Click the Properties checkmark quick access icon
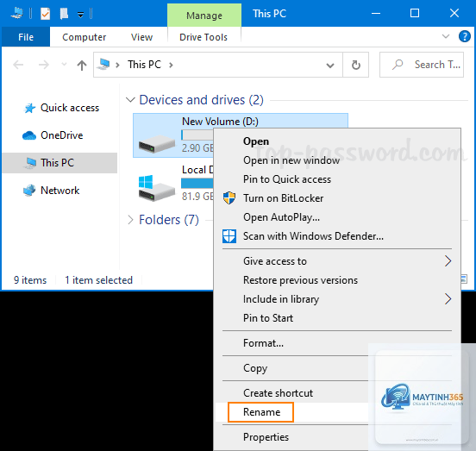The width and height of the screenshot is (476, 451). (x=45, y=14)
